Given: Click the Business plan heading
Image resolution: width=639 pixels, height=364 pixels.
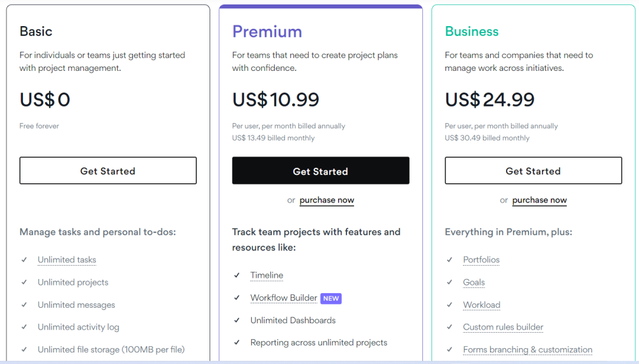Looking at the screenshot, I should (x=472, y=31).
